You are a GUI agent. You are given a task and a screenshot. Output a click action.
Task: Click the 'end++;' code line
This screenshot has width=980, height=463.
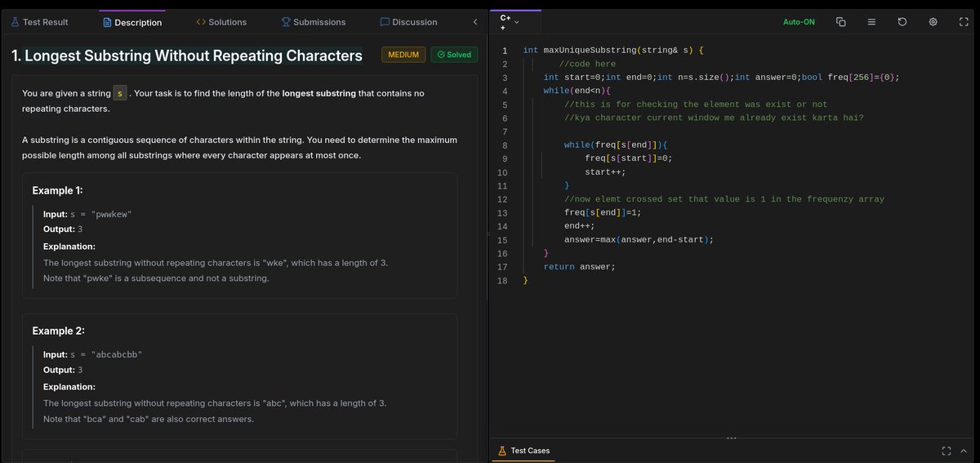(581, 226)
